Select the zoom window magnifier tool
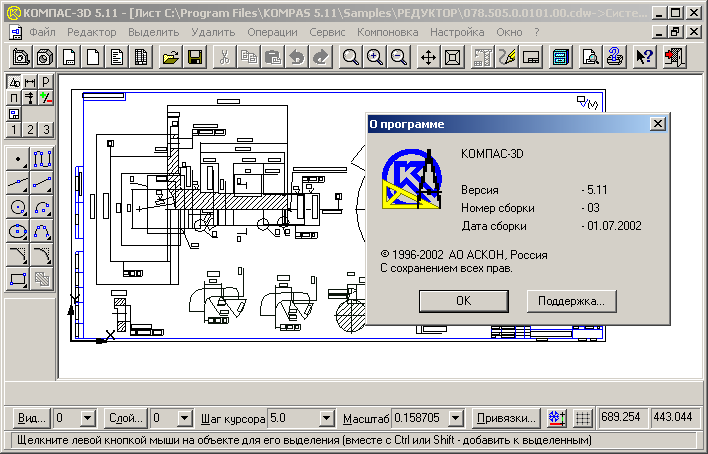This screenshot has width=708, height=454. click(x=350, y=57)
